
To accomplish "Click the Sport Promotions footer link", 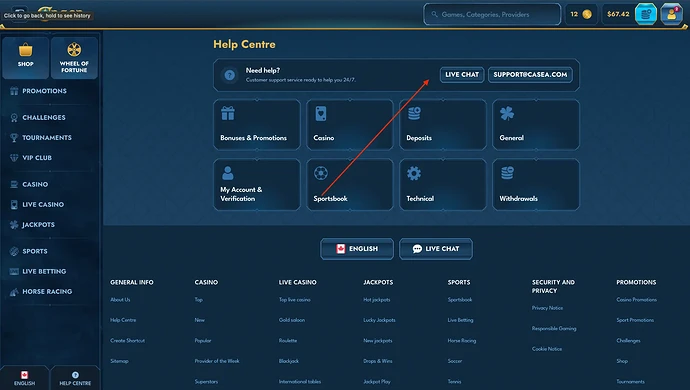I will pos(635,320).
